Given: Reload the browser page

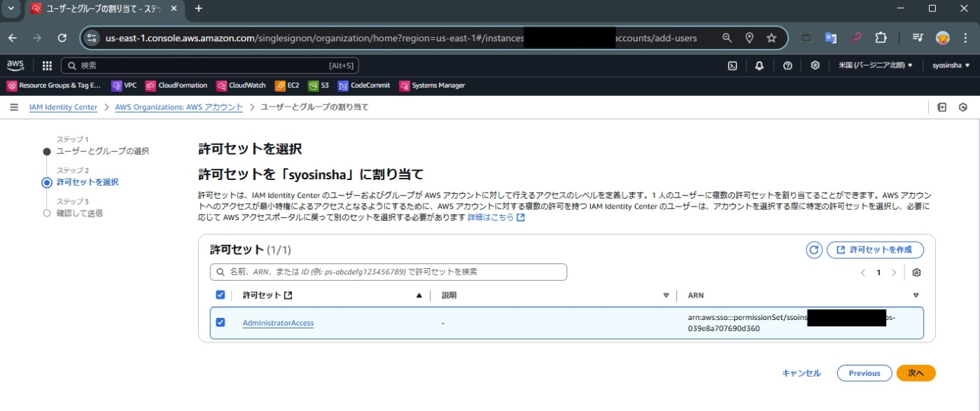Looking at the screenshot, I should 62,38.
